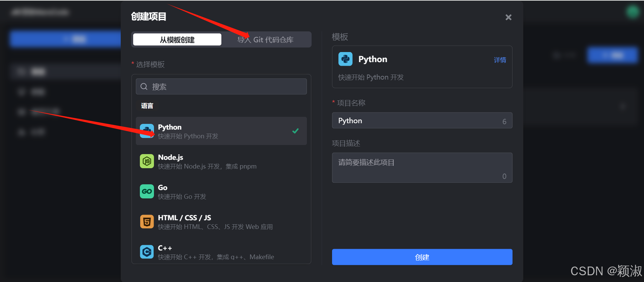Choose C++ template title text
The width and height of the screenshot is (644, 282).
point(165,248)
